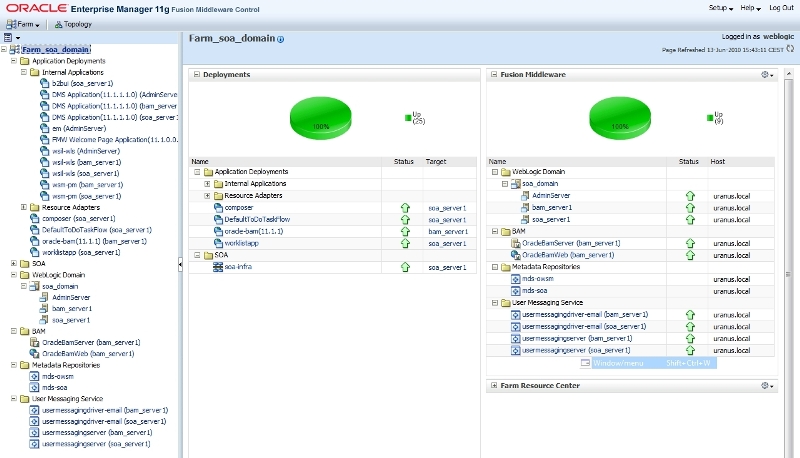The width and height of the screenshot is (800, 458).
Task: Collapse the BAM folder in the navigation tree
Action: click(x=14, y=331)
